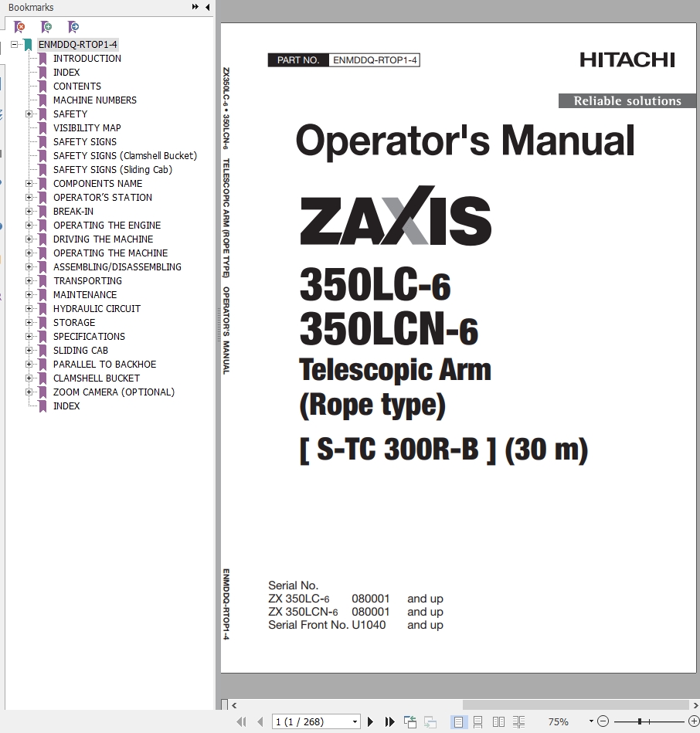Adjust the zoom slider handle
Viewport: 700px width, 733px height.
click(x=639, y=721)
